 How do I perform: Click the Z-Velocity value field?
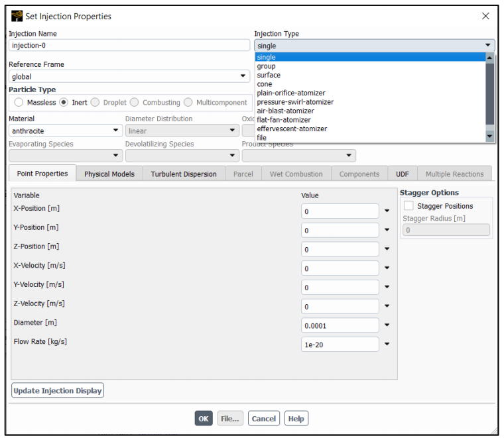340,306
